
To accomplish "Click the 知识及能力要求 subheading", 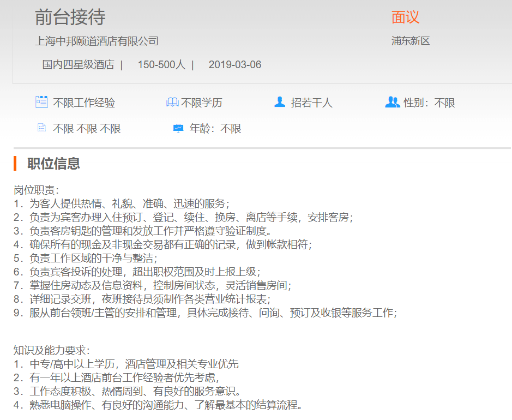I will click(52, 350).
